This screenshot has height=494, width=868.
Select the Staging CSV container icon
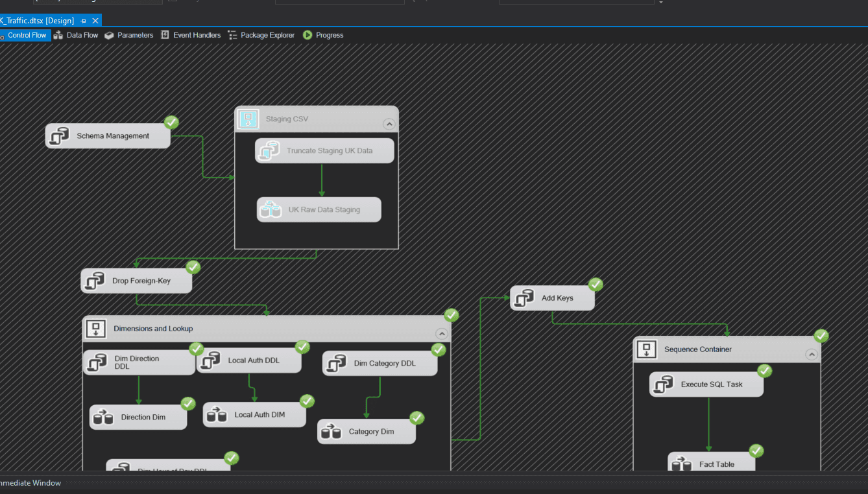click(248, 119)
